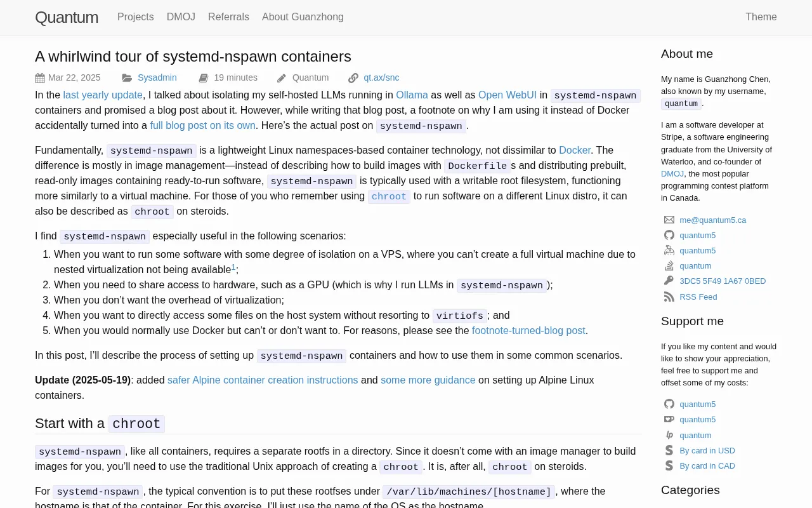Open the DMOJ item in the top navigation
The width and height of the screenshot is (812, 508).
point(181,17)
